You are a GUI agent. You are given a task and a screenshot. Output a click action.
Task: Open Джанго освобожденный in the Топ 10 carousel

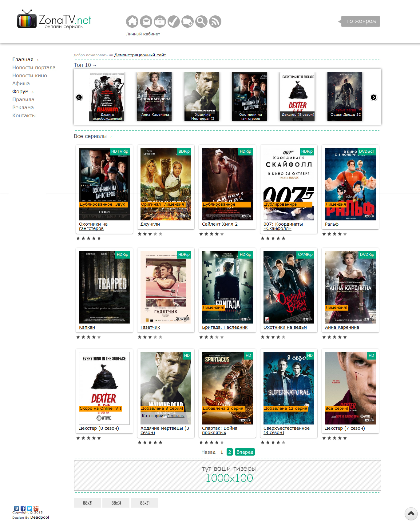[106, 96]
